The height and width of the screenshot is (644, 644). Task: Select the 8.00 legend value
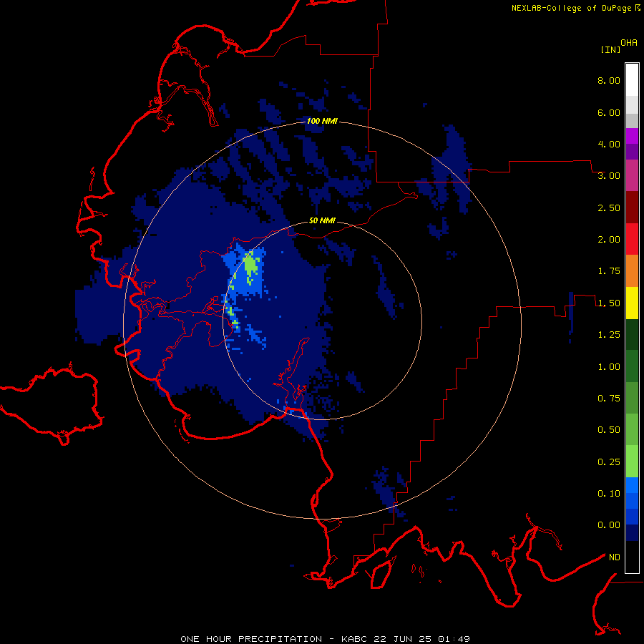pyautogui.click(x=609, y=80)
